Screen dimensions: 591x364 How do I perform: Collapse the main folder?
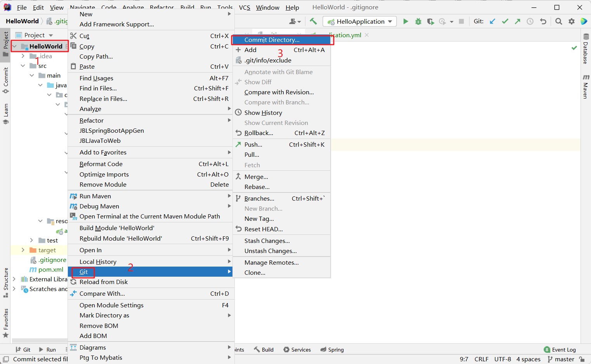32,76
